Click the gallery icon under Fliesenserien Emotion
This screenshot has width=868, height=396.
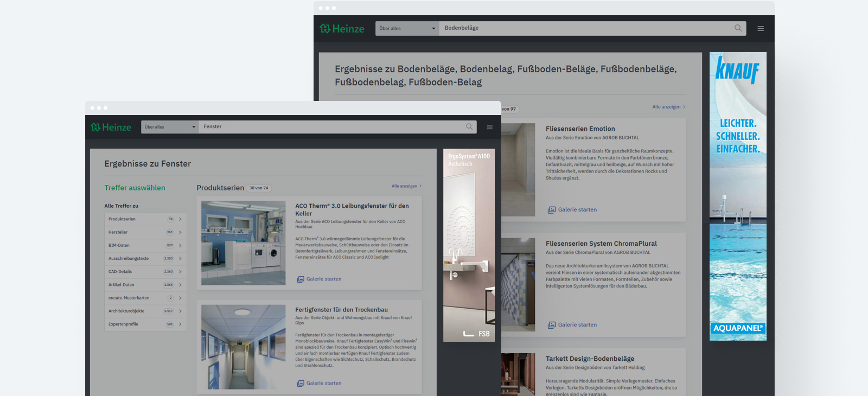pos(552,210)
